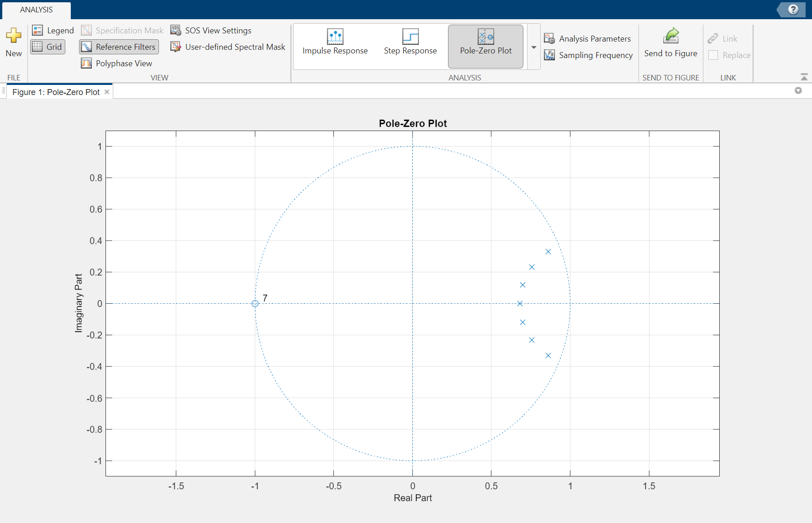The image size is (812, 523).
Task: Toggle the Legend on the plot
Action: pos(53,31)
